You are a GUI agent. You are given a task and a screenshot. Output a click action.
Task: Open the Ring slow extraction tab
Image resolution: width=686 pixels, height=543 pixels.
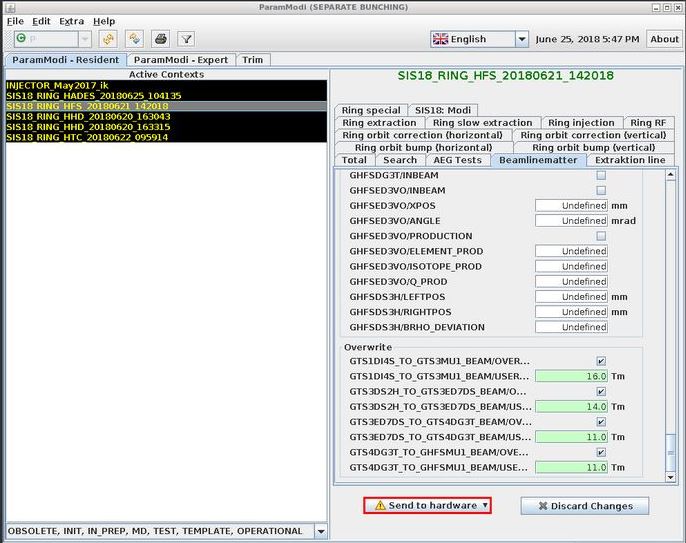coord(482,123)
